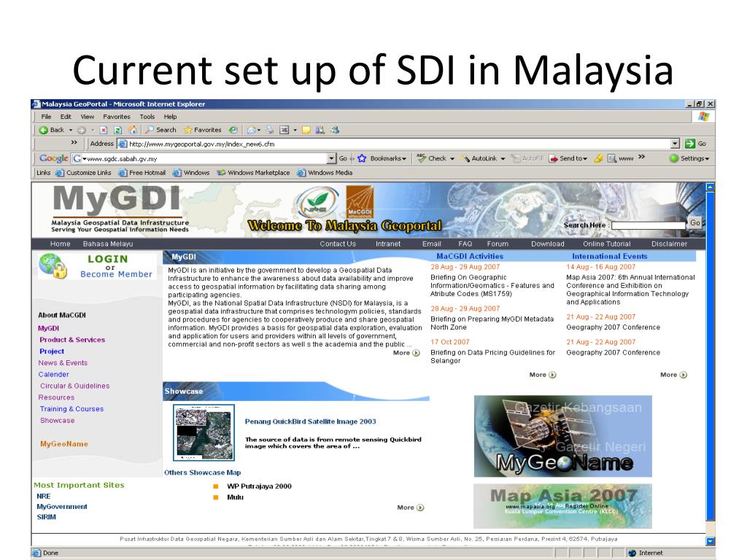
Task: Open the File menu
Action: 46,116
